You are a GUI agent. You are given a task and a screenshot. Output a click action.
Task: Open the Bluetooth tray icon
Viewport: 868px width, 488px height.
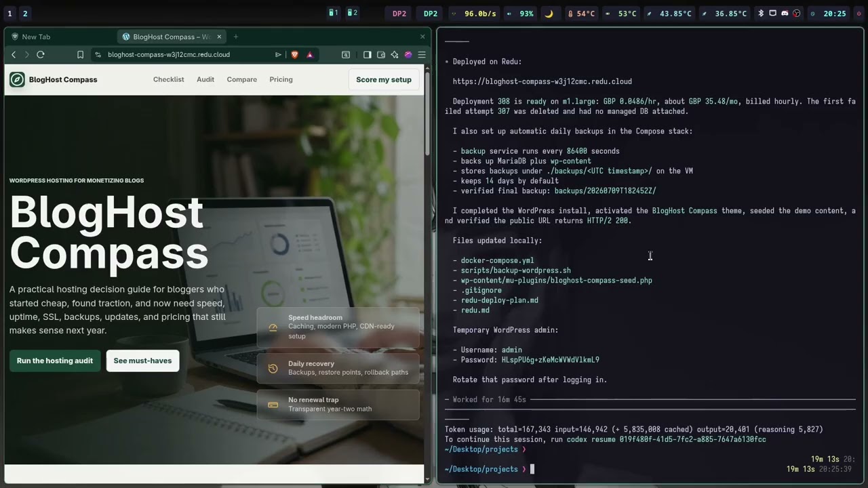(x=761, y=14)
